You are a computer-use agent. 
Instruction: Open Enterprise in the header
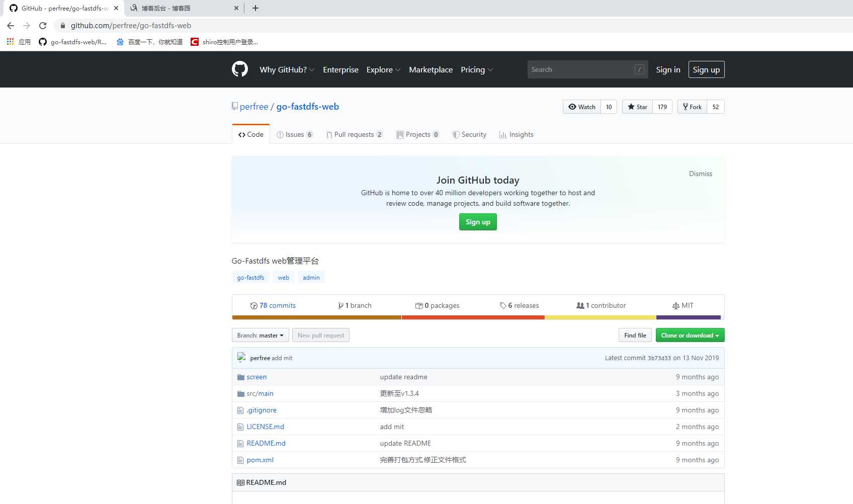pyautogui.click(x=340, y=69)
